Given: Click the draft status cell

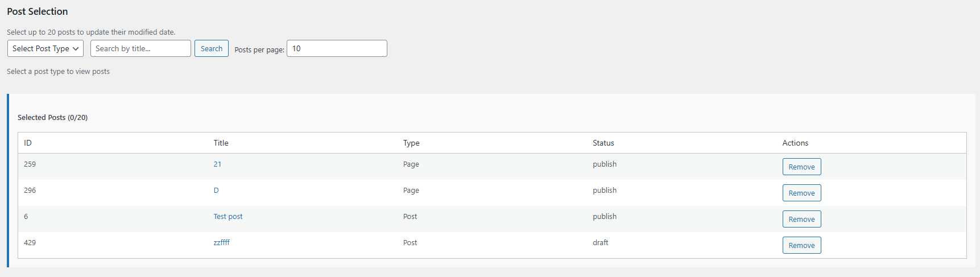Looking at the screenshot, I should pyautogui.click(x=601, y=242).
